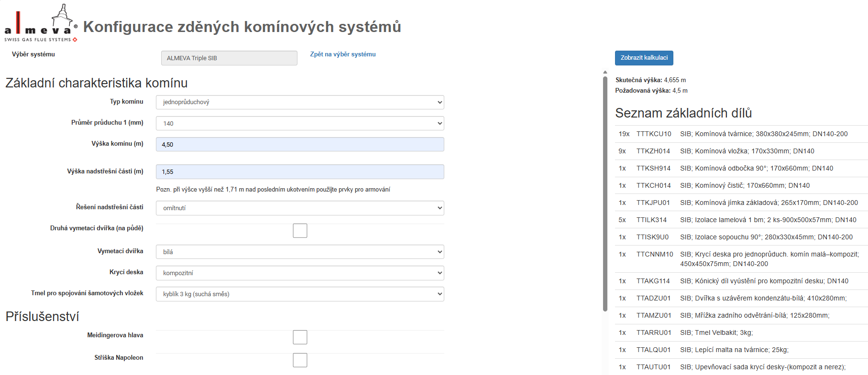Image resolution: width=868 pixels, height=375 pixels.
Task: Enable Druhá vymetací dvířka checkbox
Action: [300, 231]
